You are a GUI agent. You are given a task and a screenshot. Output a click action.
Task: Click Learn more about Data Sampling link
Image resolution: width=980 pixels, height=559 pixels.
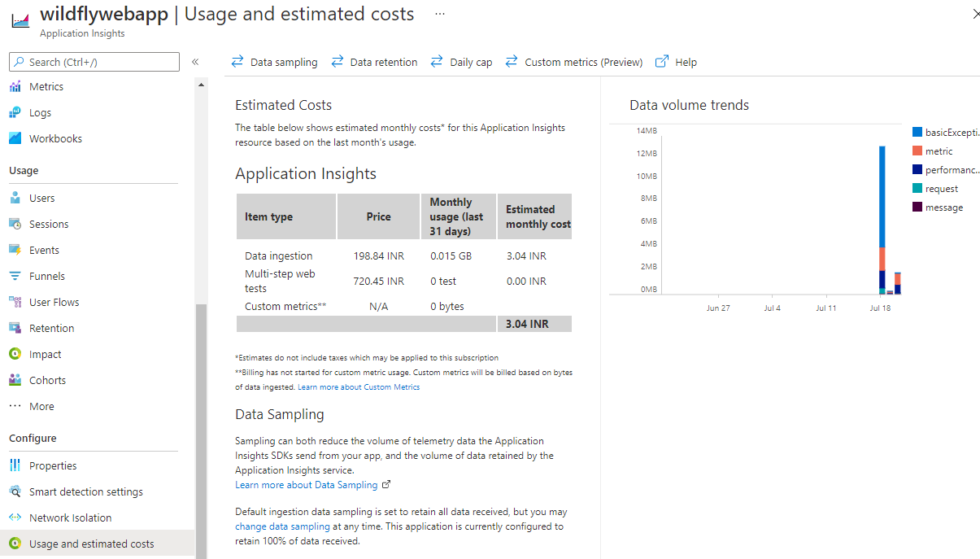pyautogui.click(x=307, y=485)
